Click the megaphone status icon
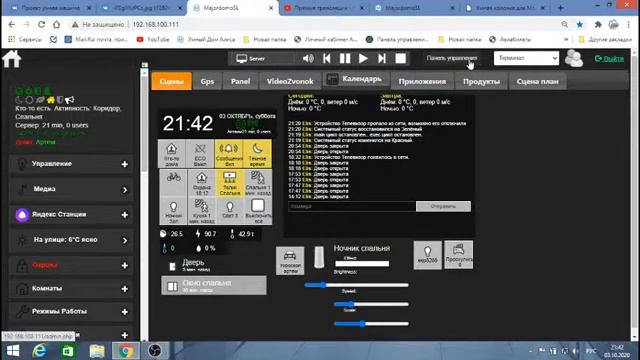The image size is (640, 360). (x=70, y=99)
